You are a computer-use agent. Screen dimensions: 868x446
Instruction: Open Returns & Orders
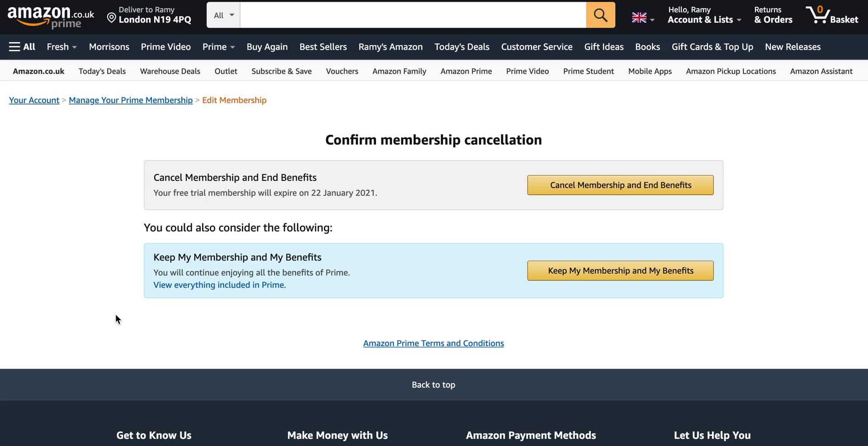tap(773, 14)
